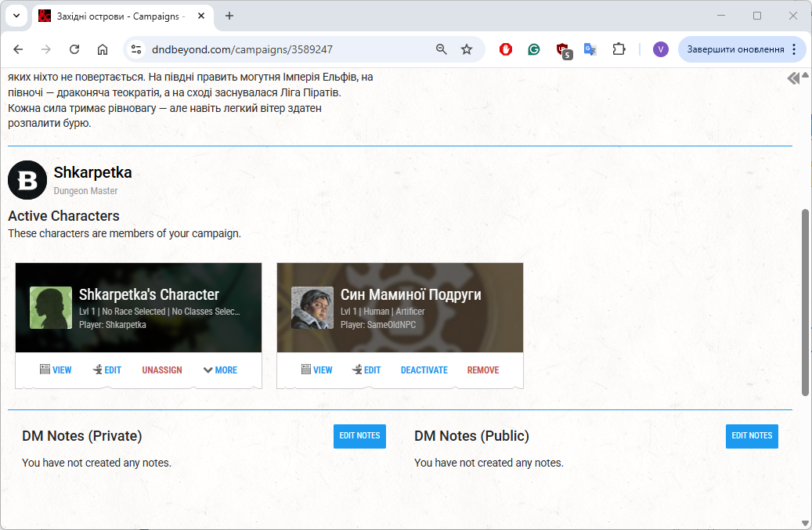This screenshot has width=812, height=530.
Task: Bookmark this page with star icon
Action: point(467,49)
